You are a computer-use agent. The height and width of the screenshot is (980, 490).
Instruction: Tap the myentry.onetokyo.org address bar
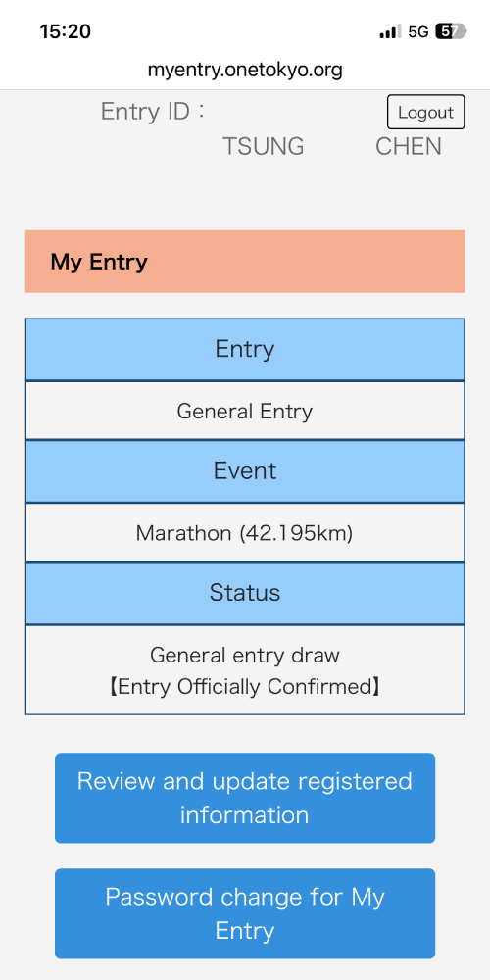245,70
